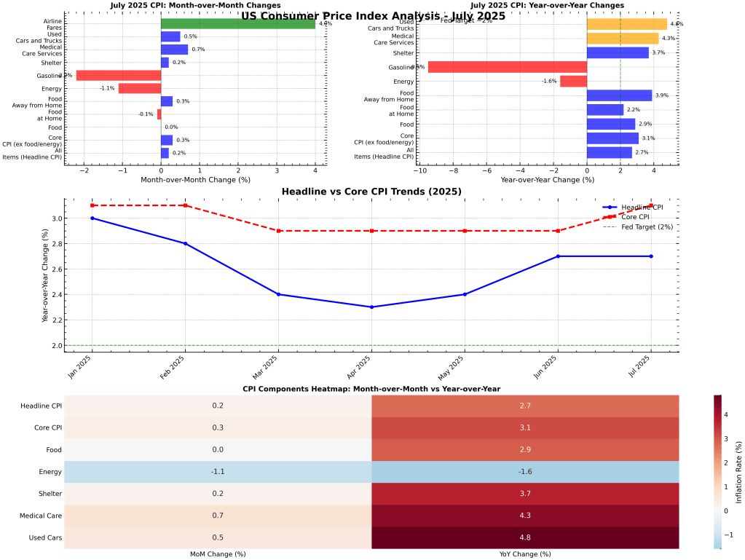The image size is (745, 560).
Task: Click the Headline CPI legend entry
Action: pyautogui.click(x=642, y=207)
